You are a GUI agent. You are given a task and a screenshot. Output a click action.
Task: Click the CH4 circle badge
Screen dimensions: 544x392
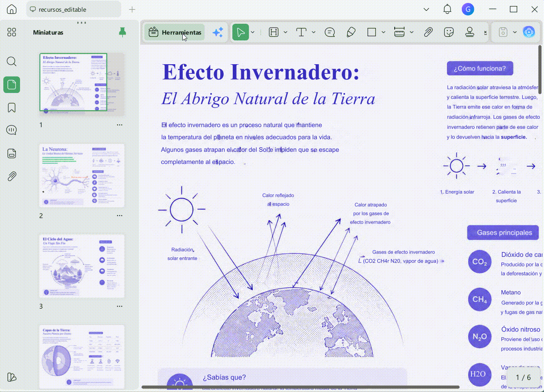point(480,299)
